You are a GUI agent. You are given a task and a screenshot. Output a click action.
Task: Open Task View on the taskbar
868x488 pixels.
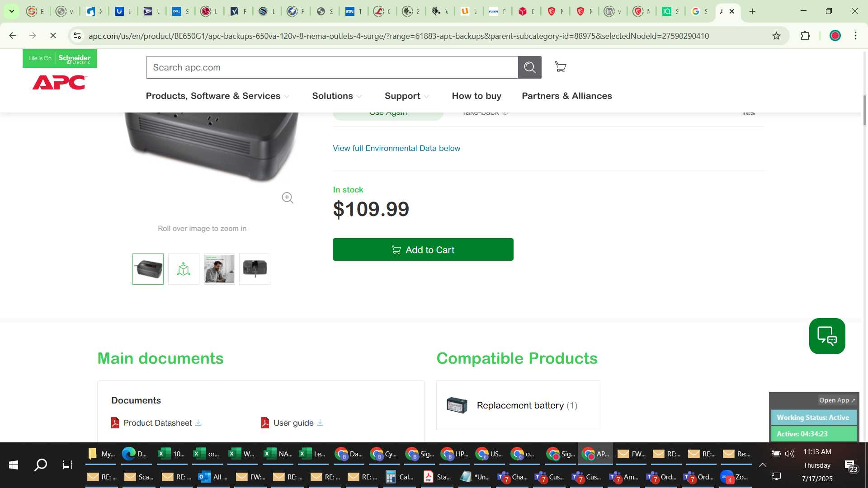point(67,465)
